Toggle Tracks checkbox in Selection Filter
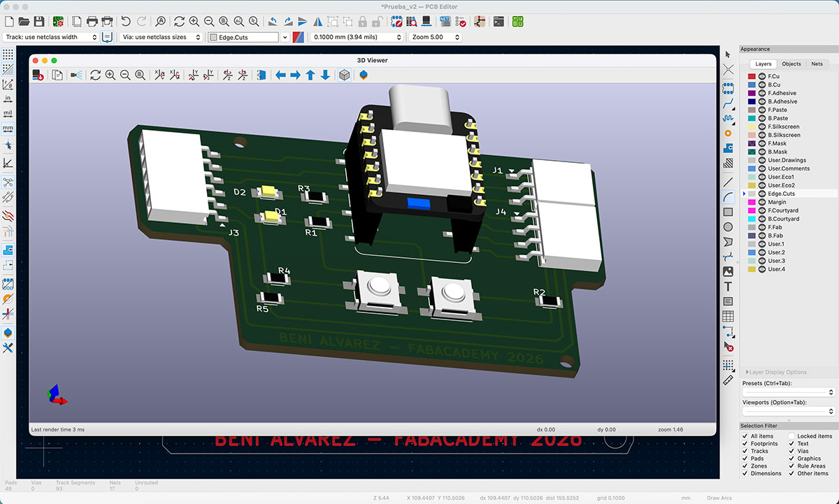839x504 pixels. (745, 451)
